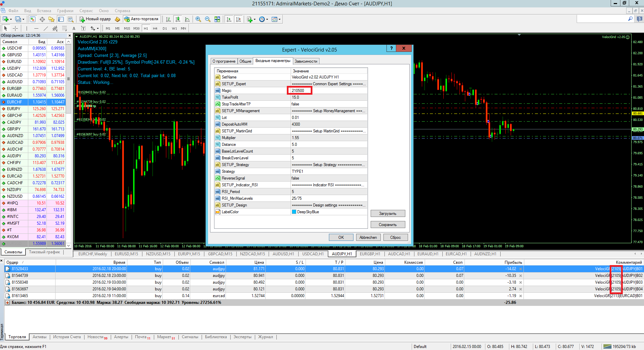Toggle the Market Watch window icon
The height and width of the screenshot is (350, 644).
33,19
